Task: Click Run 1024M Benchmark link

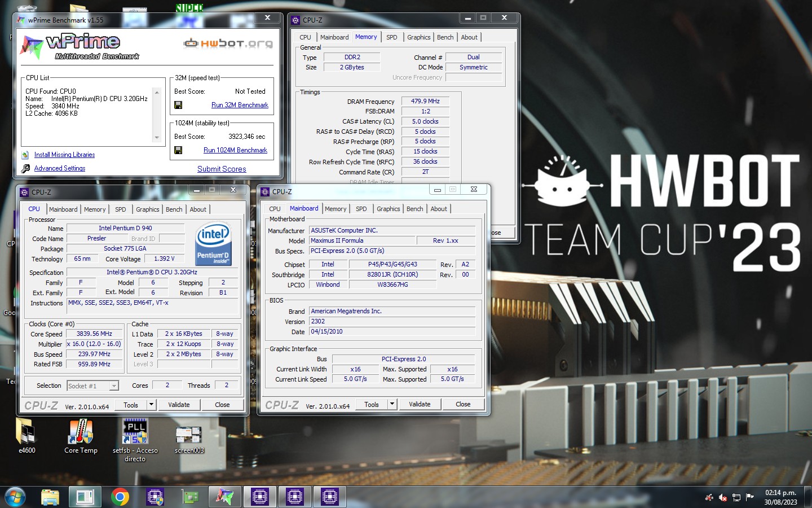Action: coord(235,150)
